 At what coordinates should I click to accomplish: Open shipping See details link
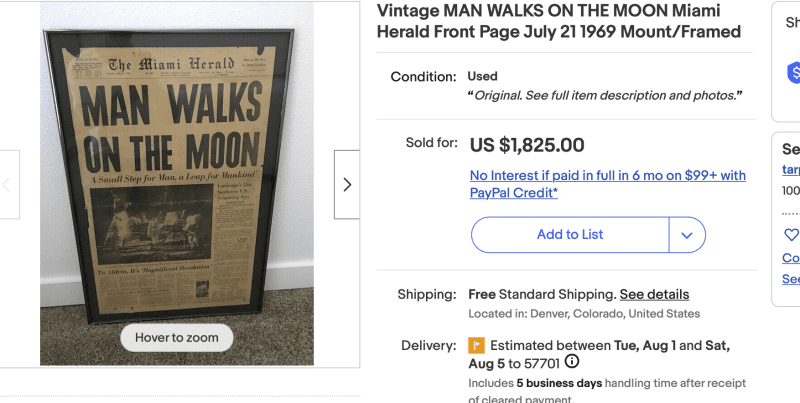click(x=654, y=295)
